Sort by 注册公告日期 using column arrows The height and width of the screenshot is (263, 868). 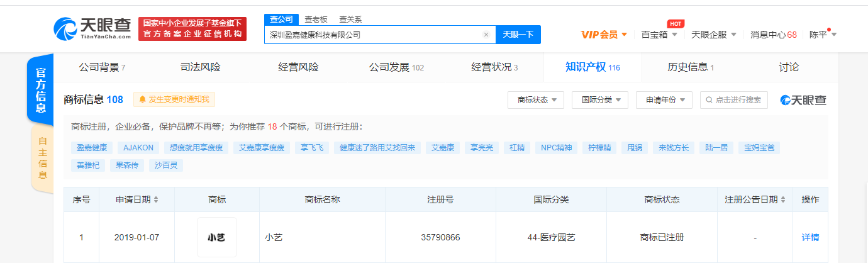click(782, 199)
